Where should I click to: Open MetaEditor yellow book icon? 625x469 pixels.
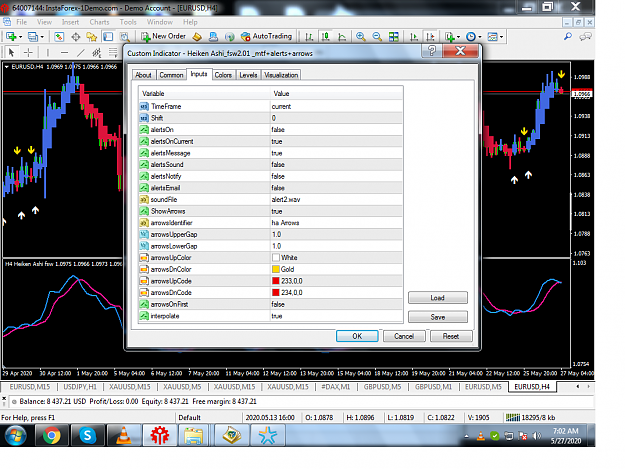coord(197,37)
